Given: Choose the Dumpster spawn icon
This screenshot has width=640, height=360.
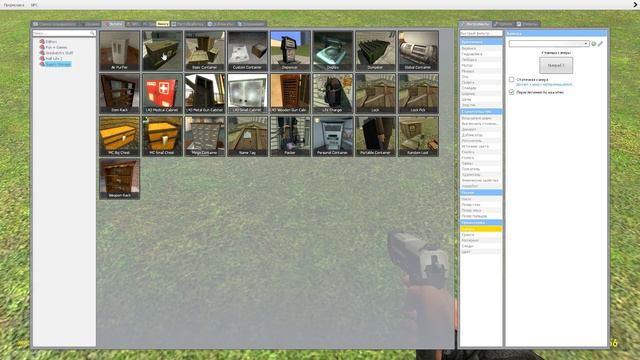Looking at the screenshot, I should [376, 51].
